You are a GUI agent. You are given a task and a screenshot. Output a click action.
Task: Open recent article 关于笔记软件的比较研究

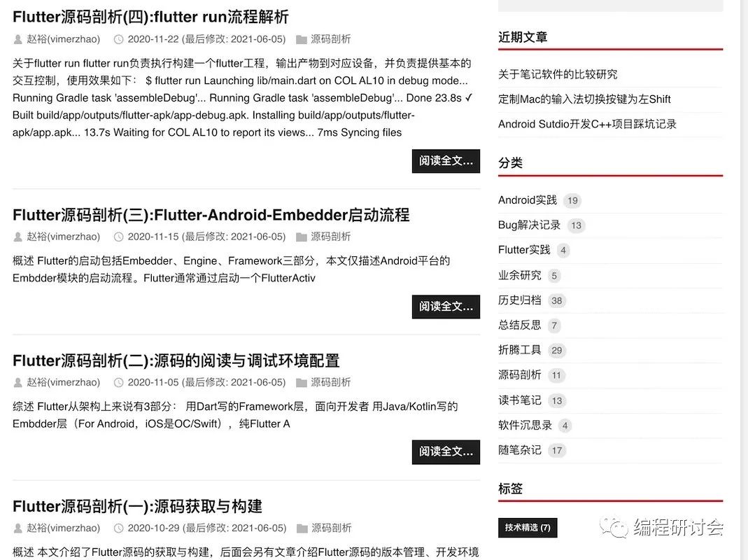tap(558, 74)
